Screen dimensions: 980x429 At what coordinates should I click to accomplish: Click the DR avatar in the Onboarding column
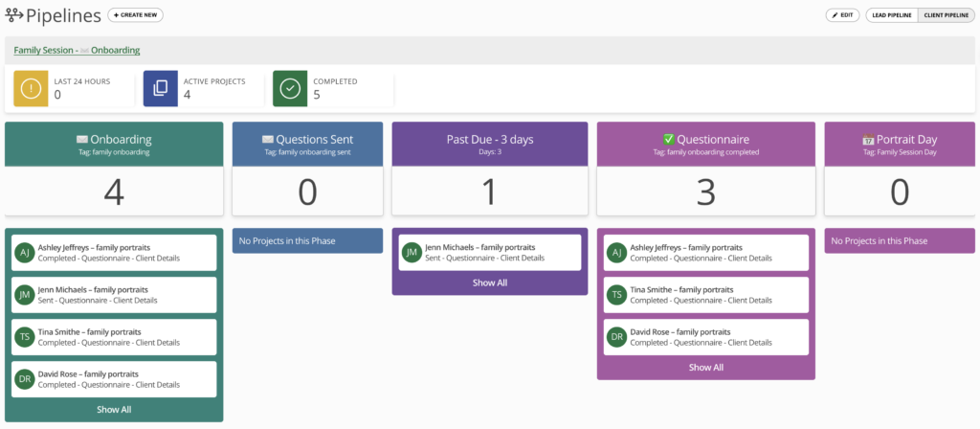26,379
